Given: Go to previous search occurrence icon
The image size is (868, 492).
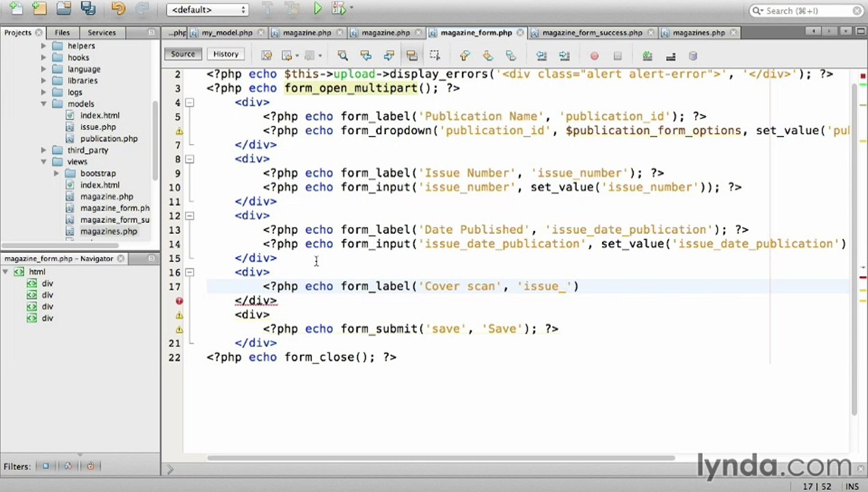Looking at the screenshot, I should (366, 55).
